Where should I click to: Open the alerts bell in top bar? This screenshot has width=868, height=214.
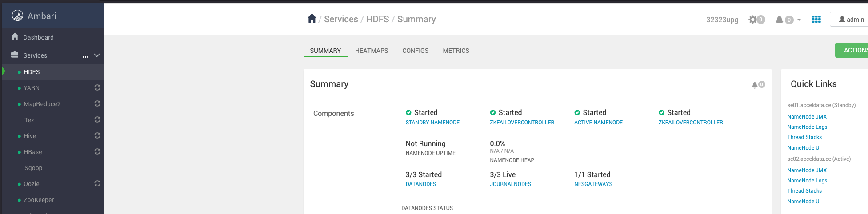780,20
